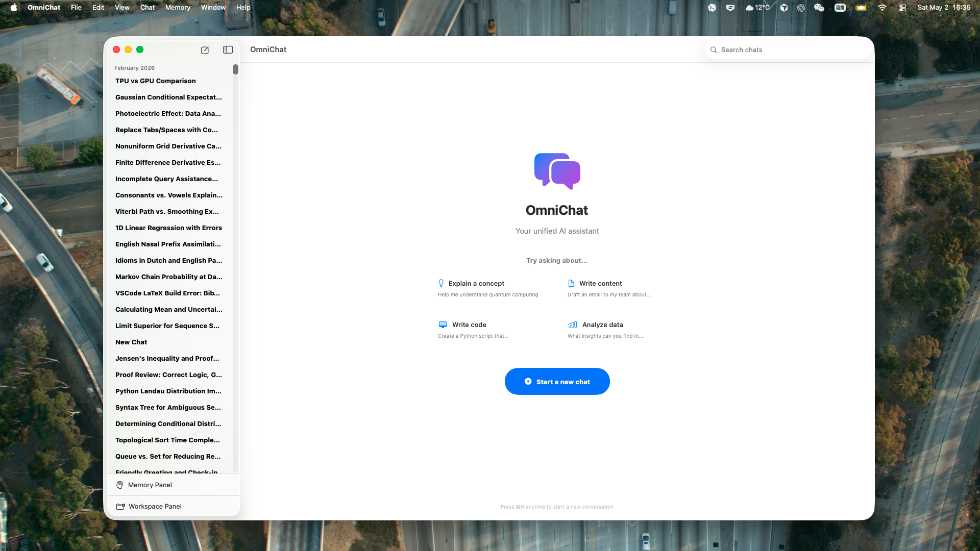
Task: Open the Apple menu
Action: click(x=14, y=8)
